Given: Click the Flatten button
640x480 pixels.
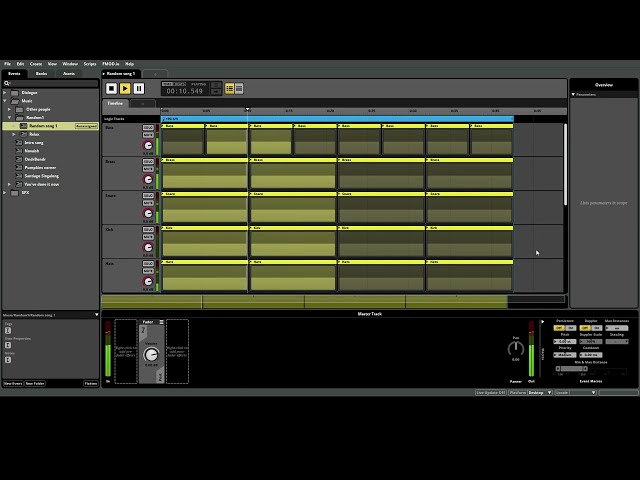Looking at the screenshot, I should point(91,384).
